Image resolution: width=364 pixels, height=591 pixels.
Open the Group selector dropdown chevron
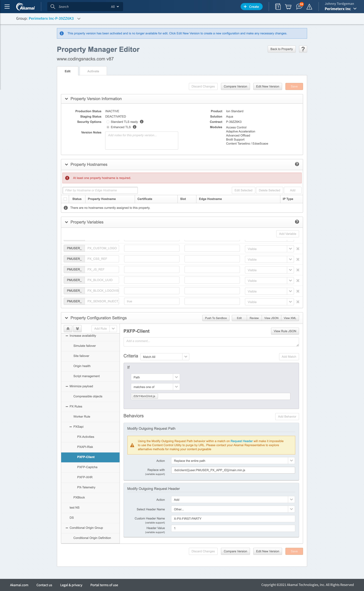(79, 19)
